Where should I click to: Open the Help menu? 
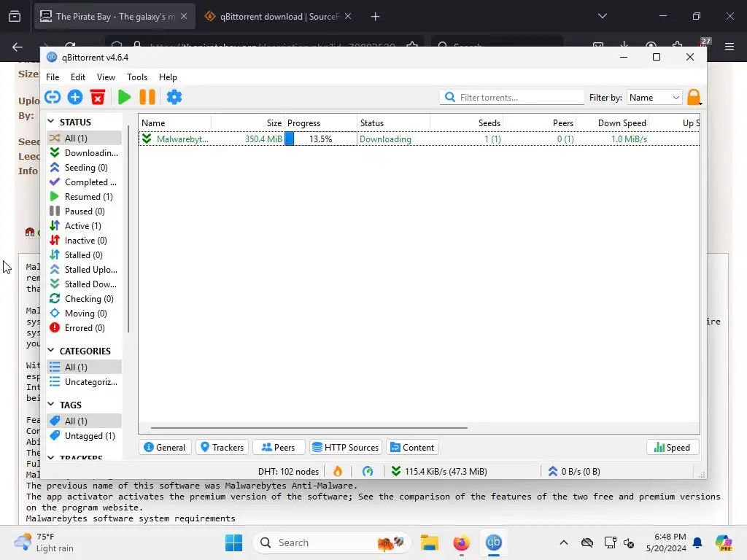pyautogui.click(x=168, y=77)
